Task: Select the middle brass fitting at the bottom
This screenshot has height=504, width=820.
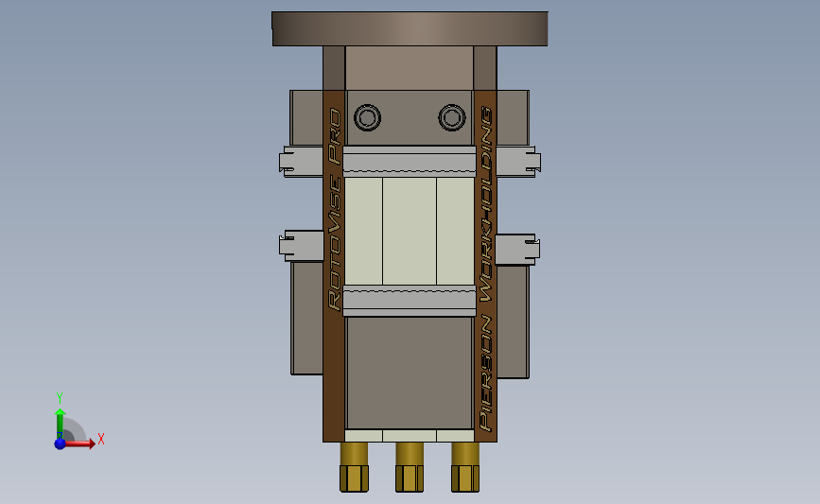Action: (410, 467)
